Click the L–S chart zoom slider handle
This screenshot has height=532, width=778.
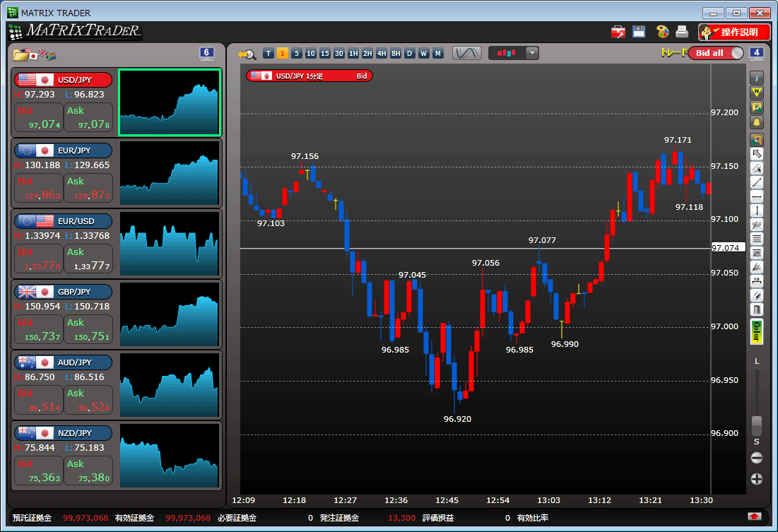757,426
